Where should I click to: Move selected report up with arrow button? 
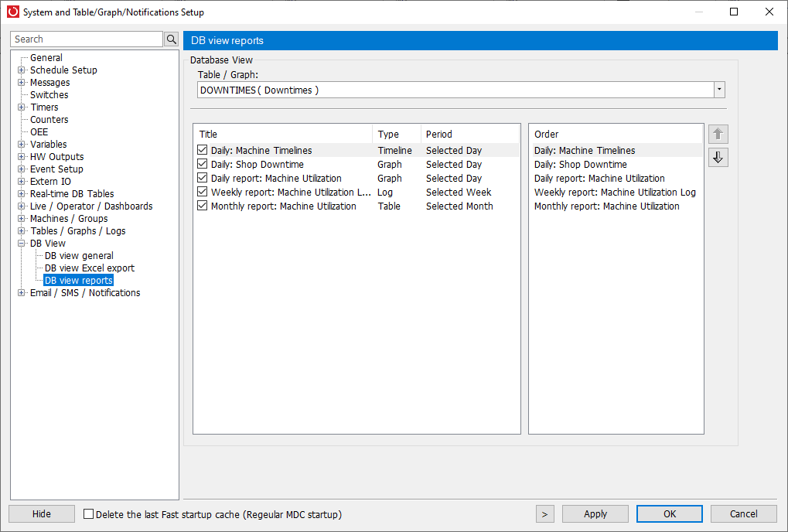click(x=718, y=134)
